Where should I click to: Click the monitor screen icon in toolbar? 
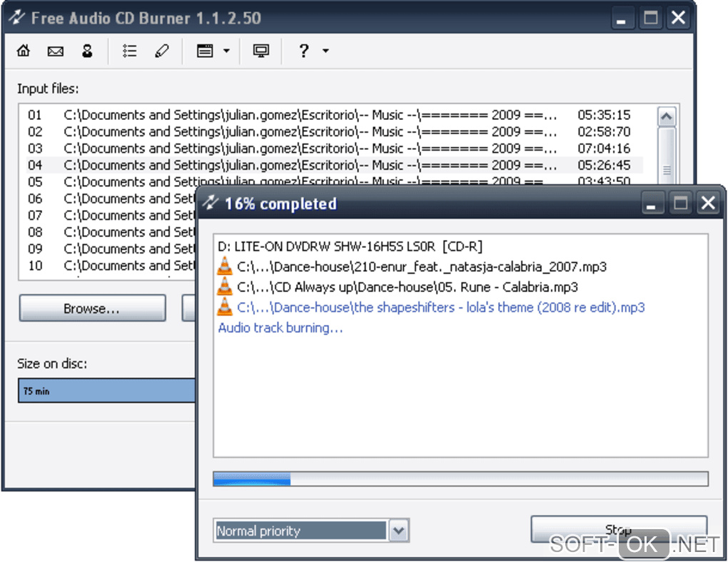pyautogui.click(x=261, y=50)
